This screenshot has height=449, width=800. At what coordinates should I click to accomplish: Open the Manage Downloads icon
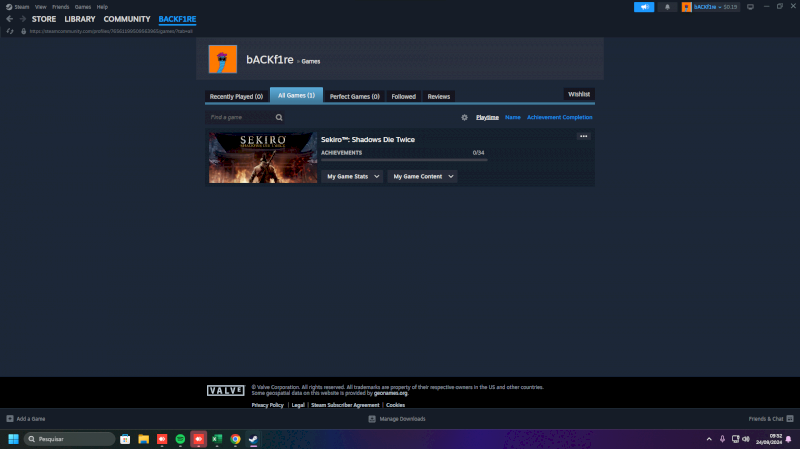pos(372,419)
